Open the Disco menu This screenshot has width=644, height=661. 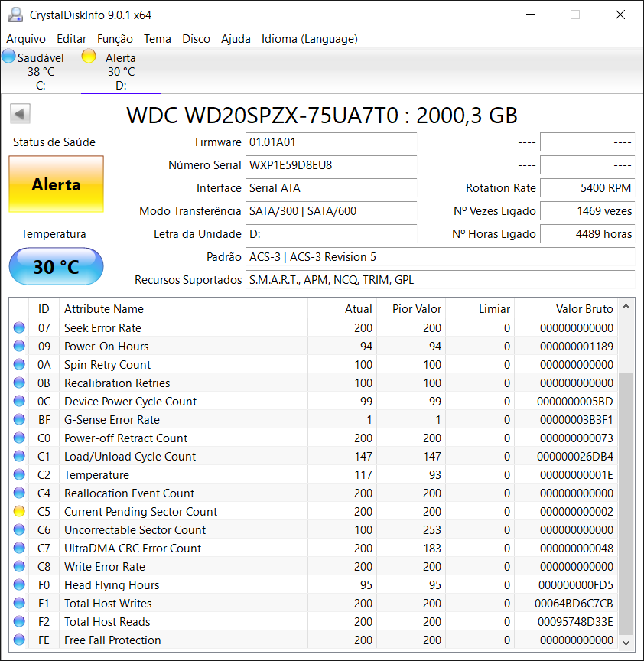197,39
